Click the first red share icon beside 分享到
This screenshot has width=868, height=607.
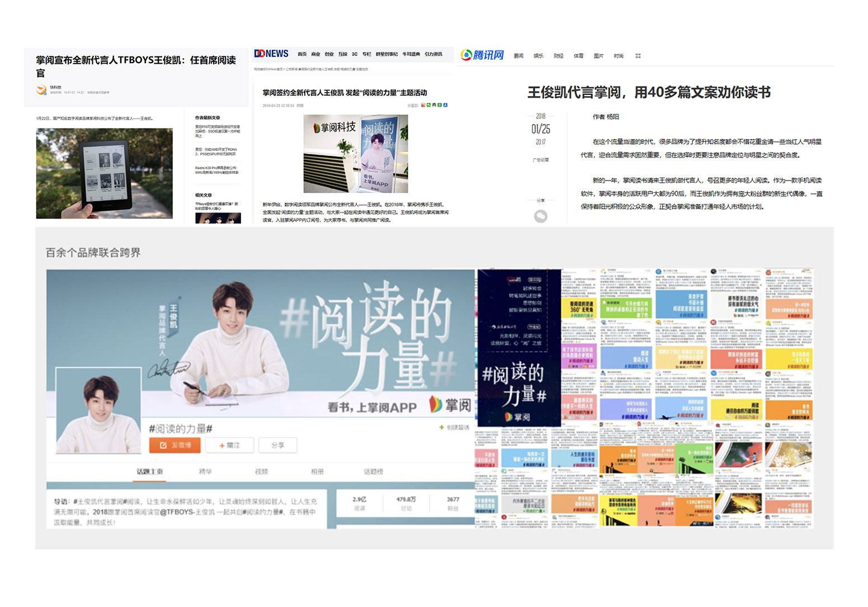423,105
